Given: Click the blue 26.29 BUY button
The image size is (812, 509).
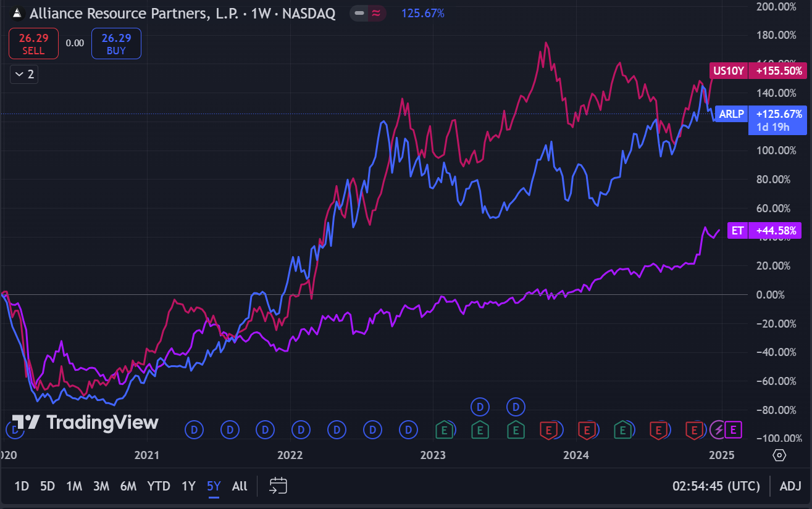Looking at the screenshot, I should (x=116, y=44).
